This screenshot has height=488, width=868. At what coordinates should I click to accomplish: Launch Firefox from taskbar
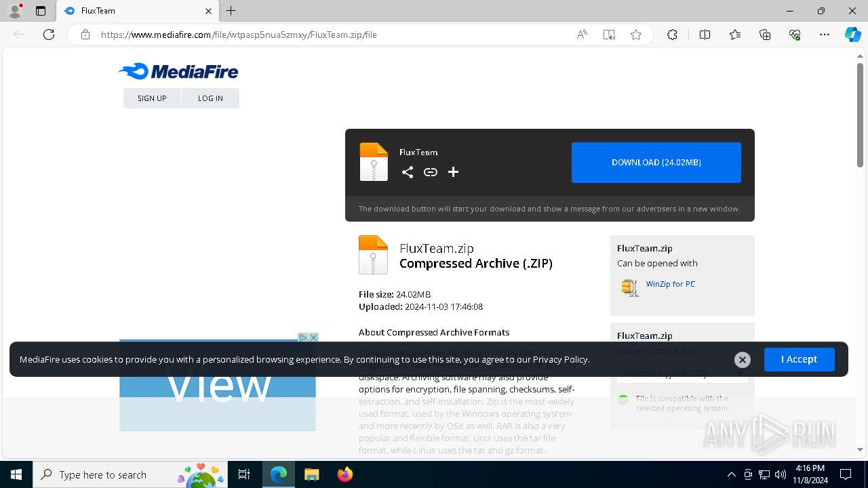tap(345, 474)
